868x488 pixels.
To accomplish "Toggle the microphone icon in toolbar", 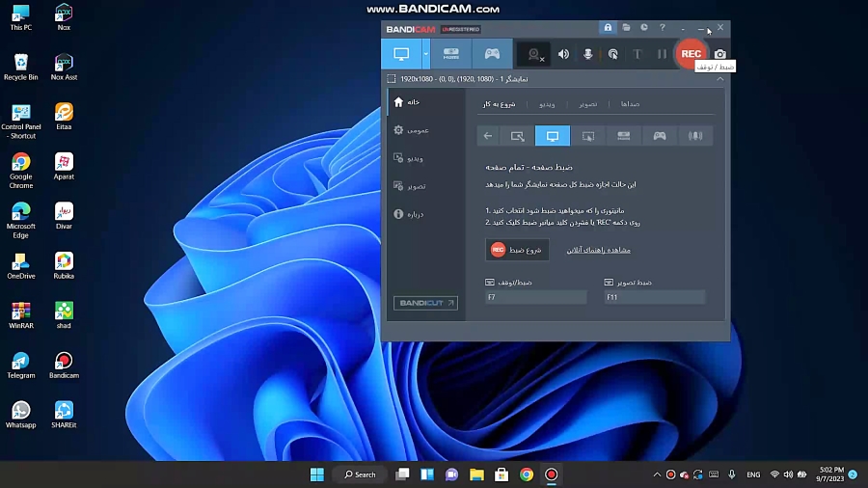I will click(x=588, y=54).
